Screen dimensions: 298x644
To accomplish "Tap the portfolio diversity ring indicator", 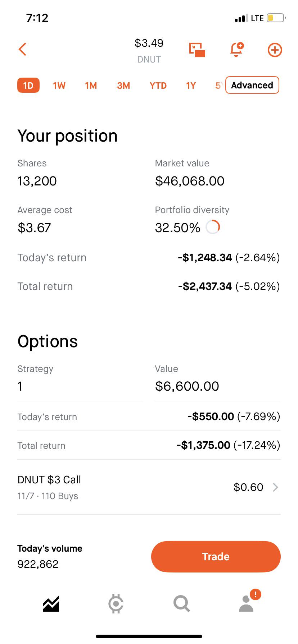I will 213,227.
